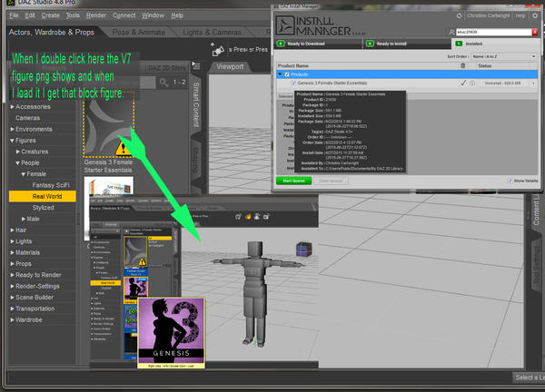
Task: Click the Content Library side tab
Action: pos(536,210)
